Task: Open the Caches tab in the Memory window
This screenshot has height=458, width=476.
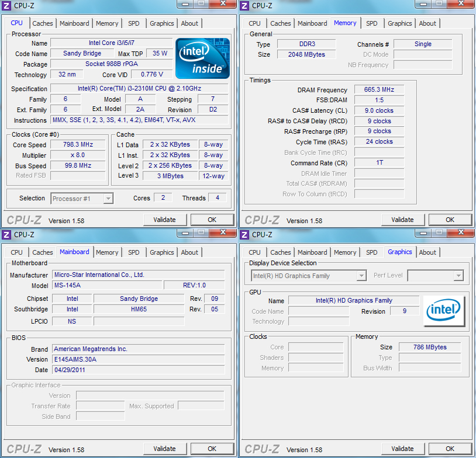Action: (x=281, y=23)
